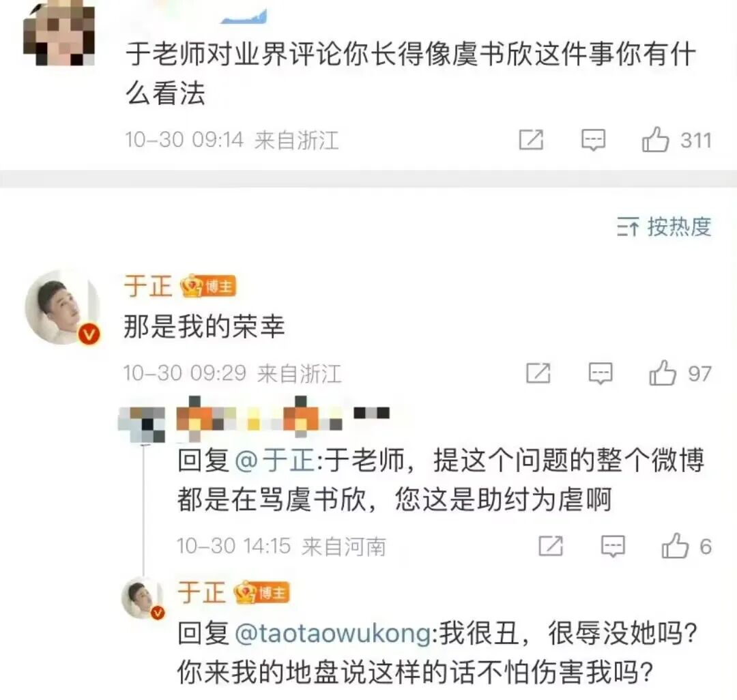This screenshot has width=737, height=700.
Task: Share 于正's reply 那是我的荣幸
Action: tap(538, 373)
